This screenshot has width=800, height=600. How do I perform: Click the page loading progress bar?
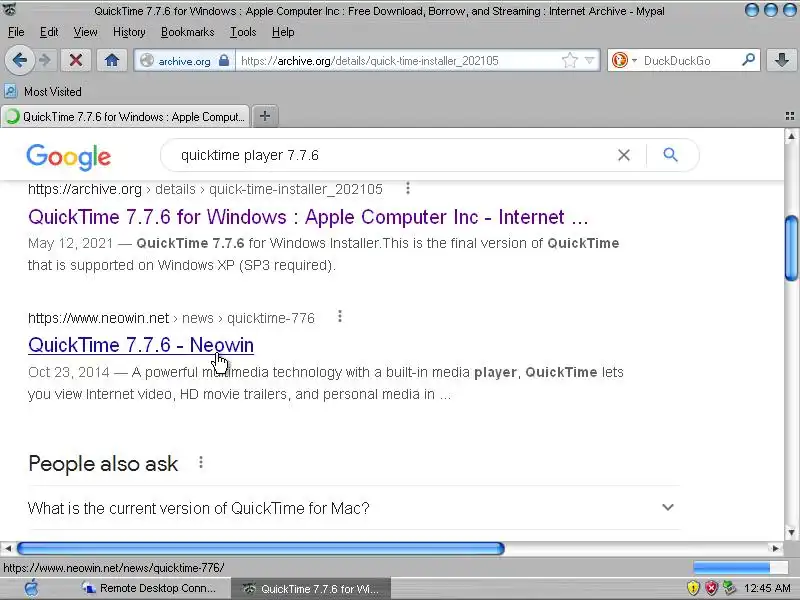(x=740, y=567)
